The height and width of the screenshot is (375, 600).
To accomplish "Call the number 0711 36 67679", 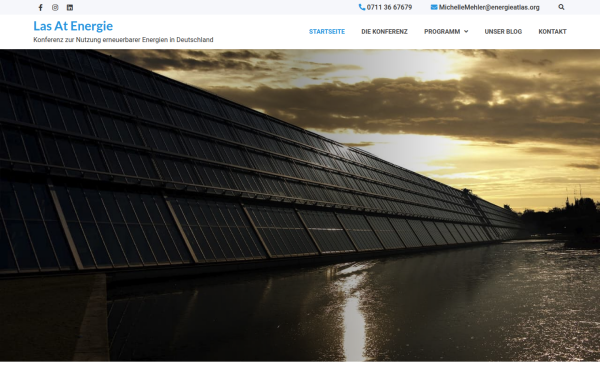I will [389, 7].
